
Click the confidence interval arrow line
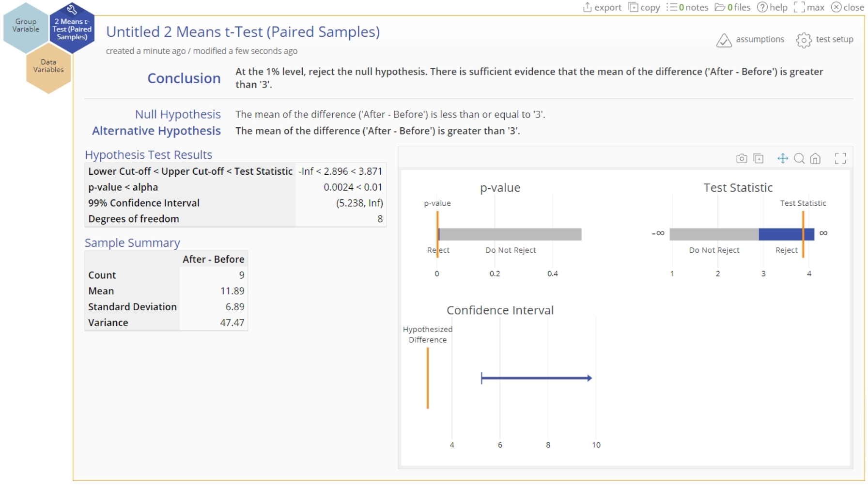coord(536,378)
